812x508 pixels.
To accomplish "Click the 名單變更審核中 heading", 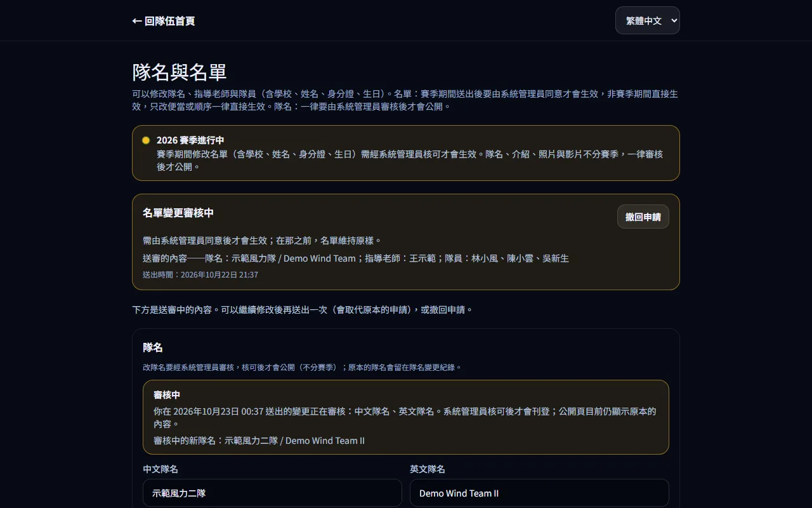I will [178, 213].
